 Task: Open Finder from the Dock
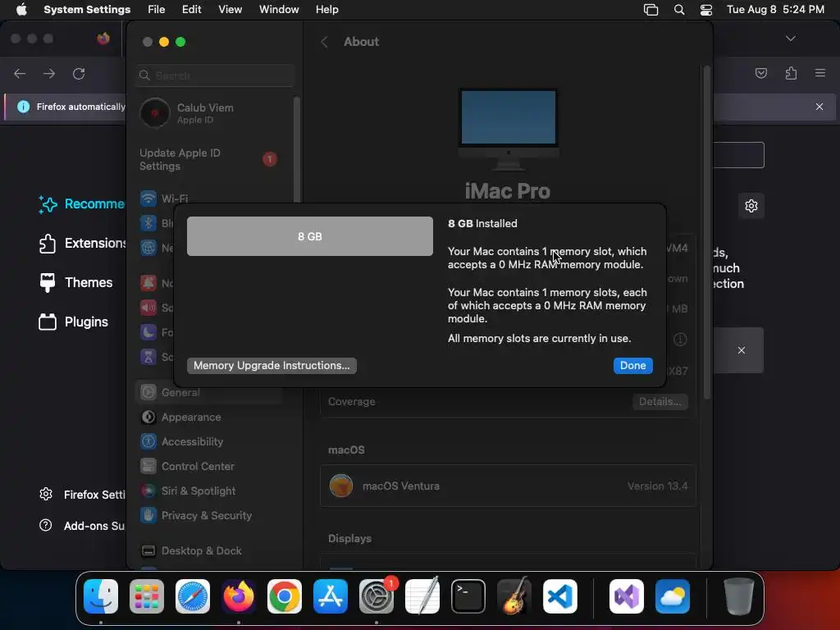click(101, 596)
